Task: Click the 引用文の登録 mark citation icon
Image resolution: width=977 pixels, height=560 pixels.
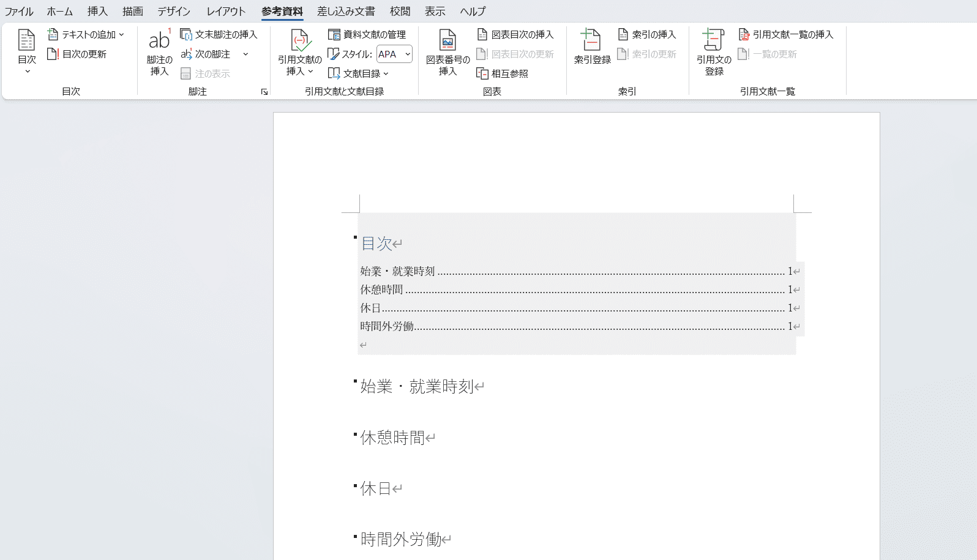Action: click(714, 42)
